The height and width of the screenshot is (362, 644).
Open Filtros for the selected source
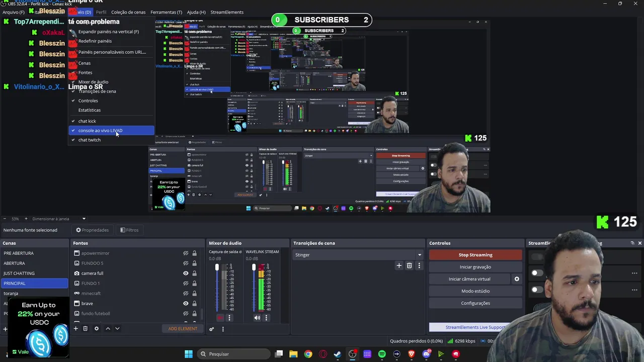point(129,230)
